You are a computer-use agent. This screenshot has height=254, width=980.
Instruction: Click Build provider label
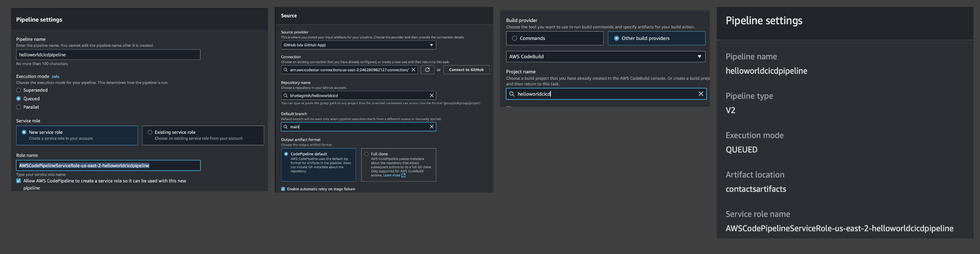[522, 20]
